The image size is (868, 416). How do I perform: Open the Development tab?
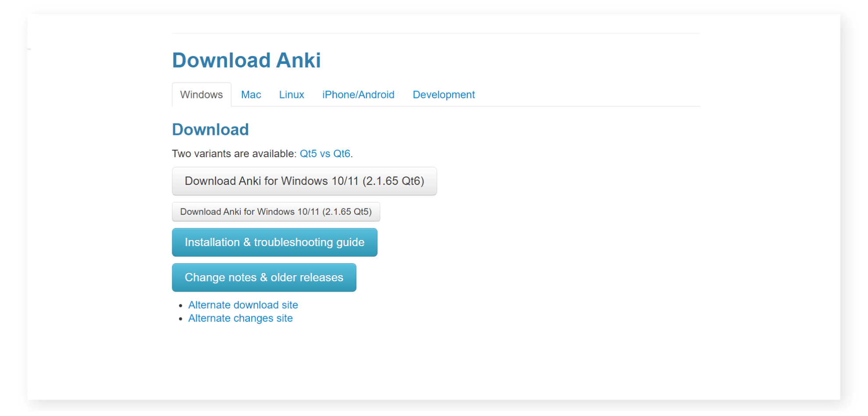(444, 95)
